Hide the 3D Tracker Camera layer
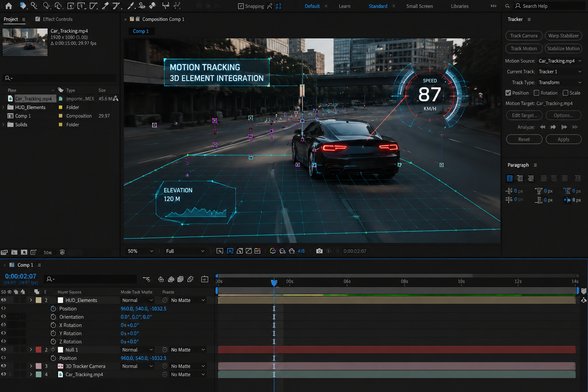Screen dimensions: 588x392 click(x=3, y=366)
